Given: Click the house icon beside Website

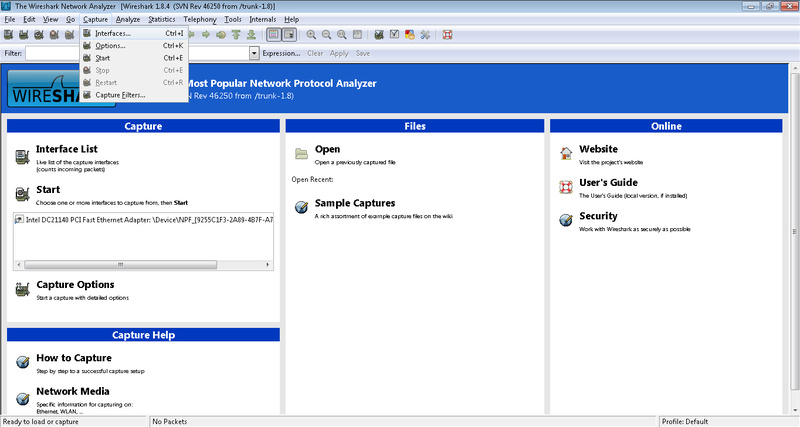Looking at the screenshot, I should (566, 153).
